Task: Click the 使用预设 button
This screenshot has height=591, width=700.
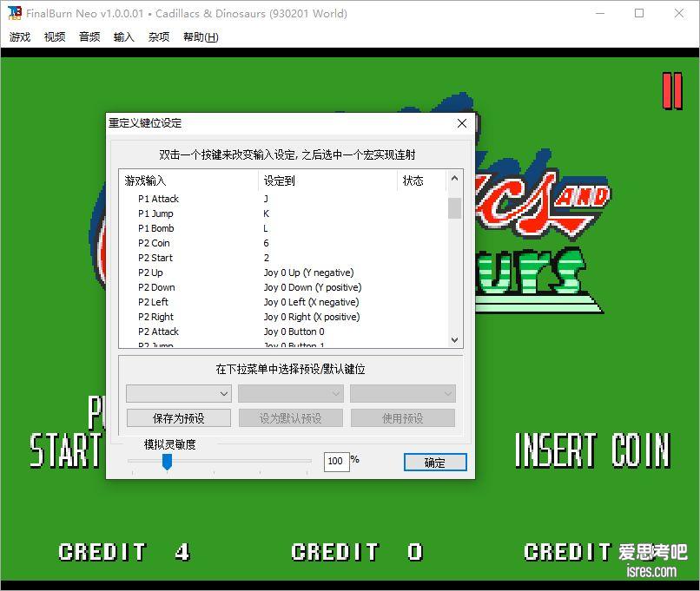Action: point(403,418)
